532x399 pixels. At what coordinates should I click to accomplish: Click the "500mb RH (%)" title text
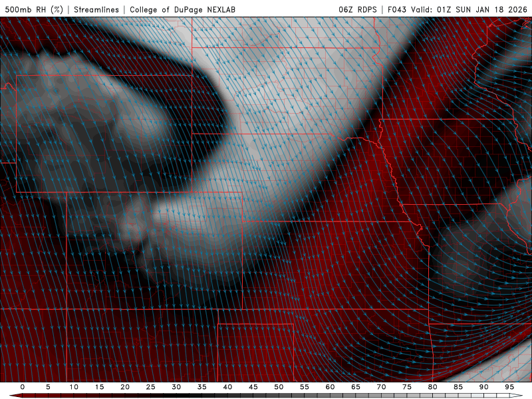coord(35,9)
